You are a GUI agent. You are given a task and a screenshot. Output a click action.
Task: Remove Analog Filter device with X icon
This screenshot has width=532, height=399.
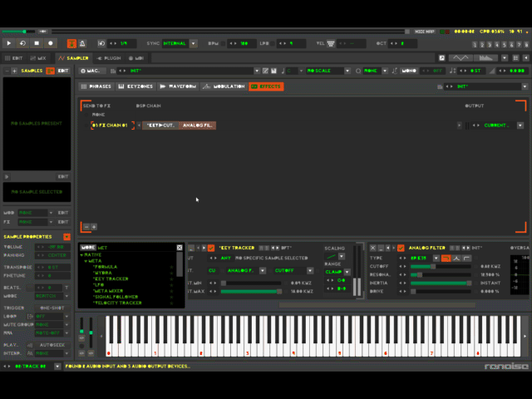373,248
